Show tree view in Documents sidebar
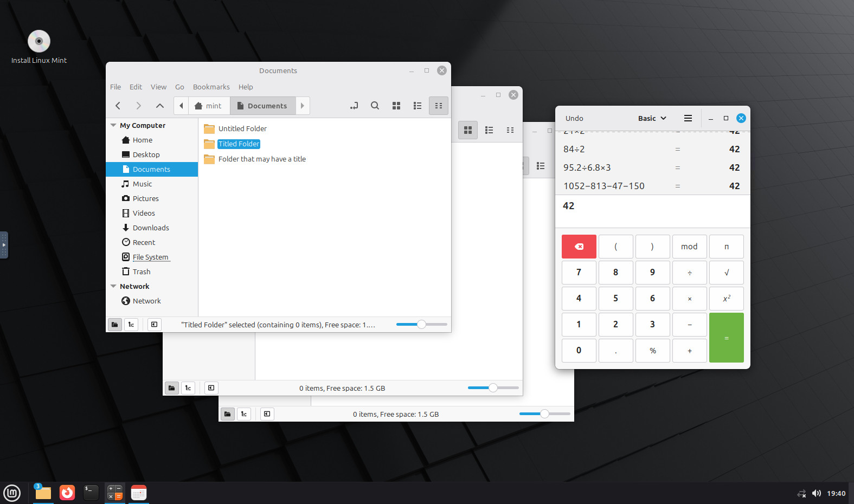This screenshot has width=854, height=504. [131, 325]
